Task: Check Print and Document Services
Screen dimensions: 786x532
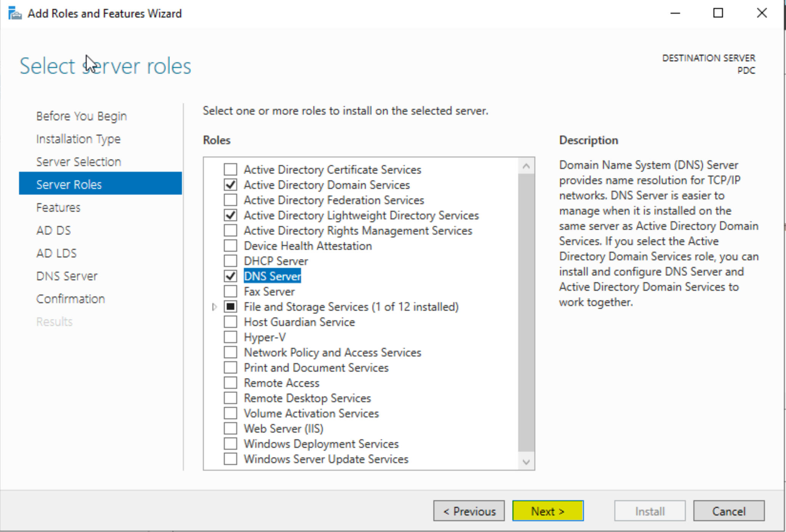Action: point(231,367)
